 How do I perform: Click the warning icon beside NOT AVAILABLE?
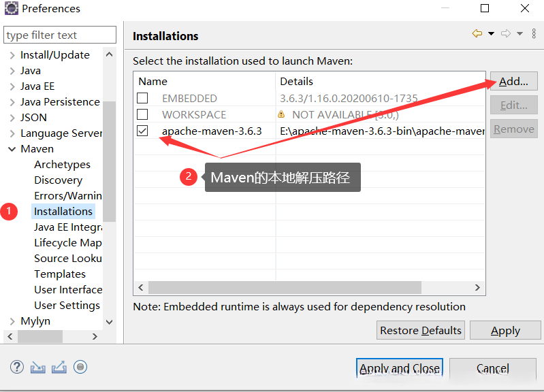(281, 114)
